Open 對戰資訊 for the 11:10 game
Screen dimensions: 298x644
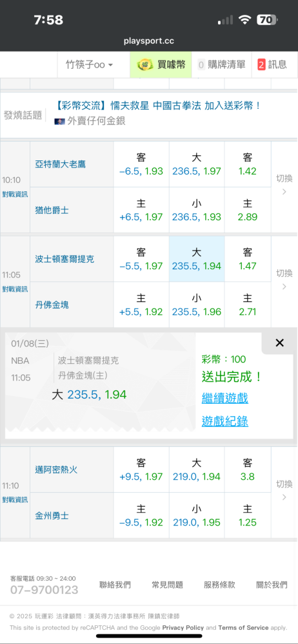point(15,500)
